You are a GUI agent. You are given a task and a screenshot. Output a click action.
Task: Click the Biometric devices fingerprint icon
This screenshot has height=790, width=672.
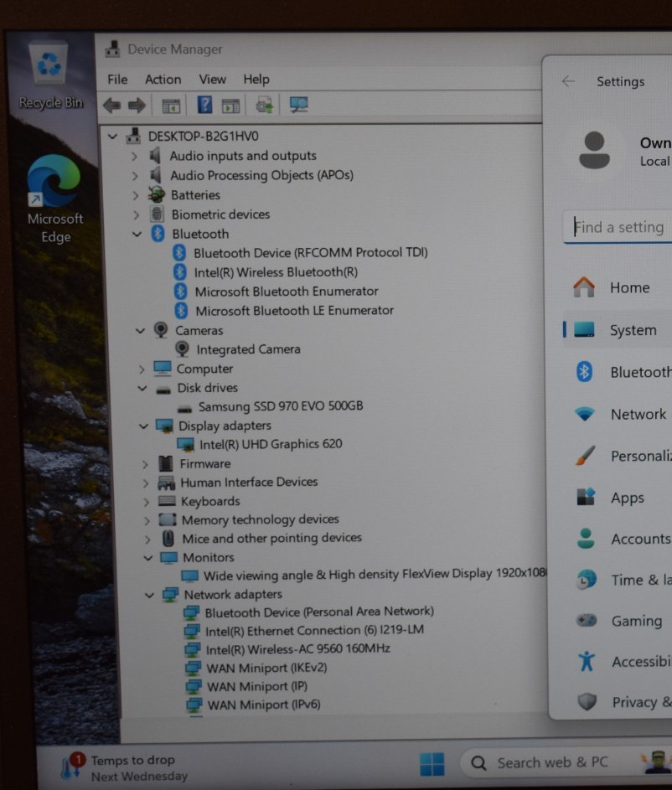coord(158,214)
